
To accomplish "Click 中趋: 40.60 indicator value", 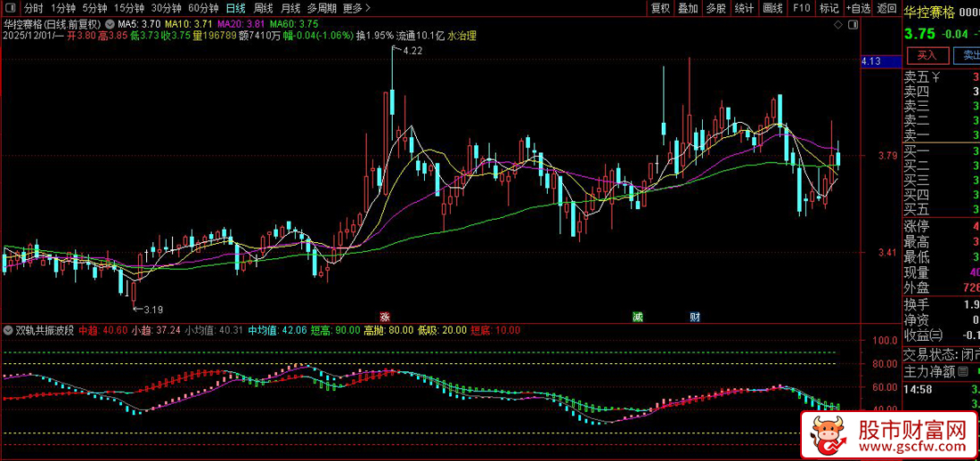I will point(103,330).
